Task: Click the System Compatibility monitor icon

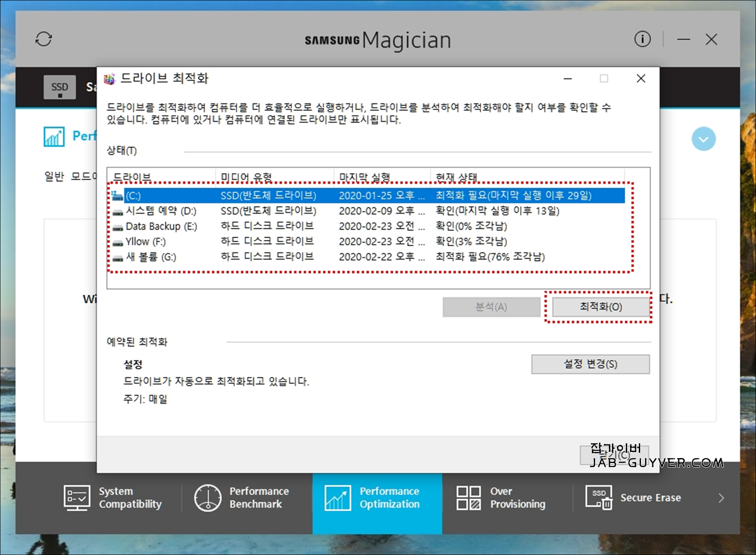Action: pos(77,498)
